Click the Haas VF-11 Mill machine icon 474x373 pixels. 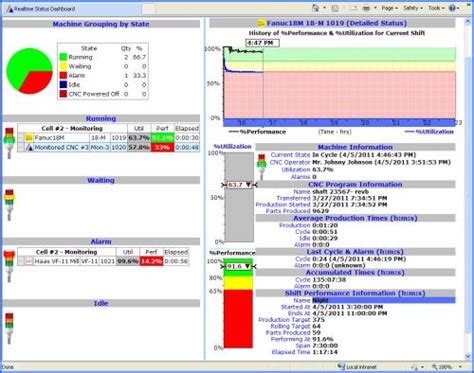click(29, 261)
